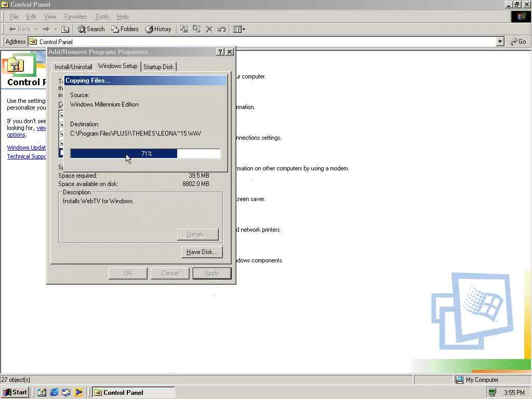Click the Have Disk... button
The image size is (532, 399).
[202, 252]
